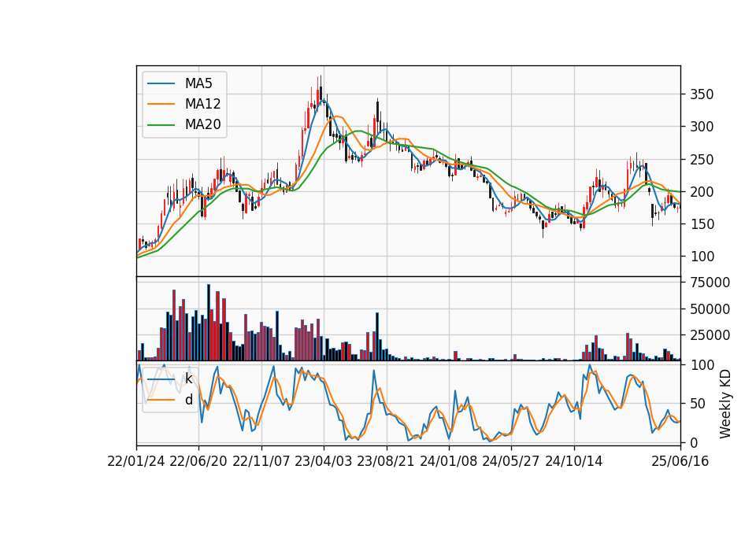Click the 100 price axis label
The image size is (756, 543).
[x=702, y=257]
